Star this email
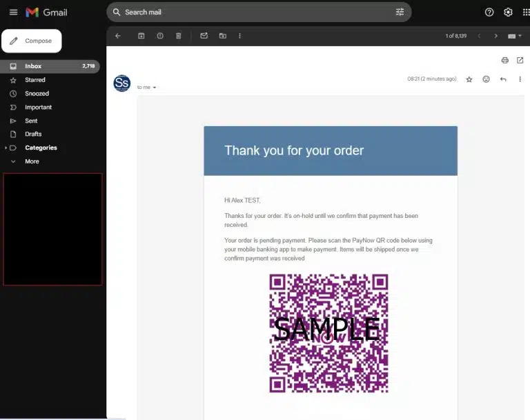530x420 pixels. [469, 79]
